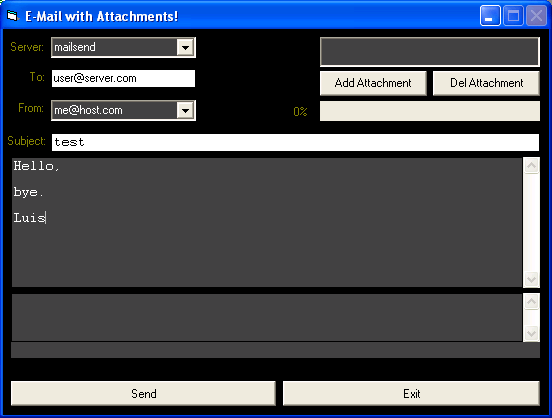Click the lower log output pane
The height and width of the screenshot is (418, 552).
click(x=267, y=317)
